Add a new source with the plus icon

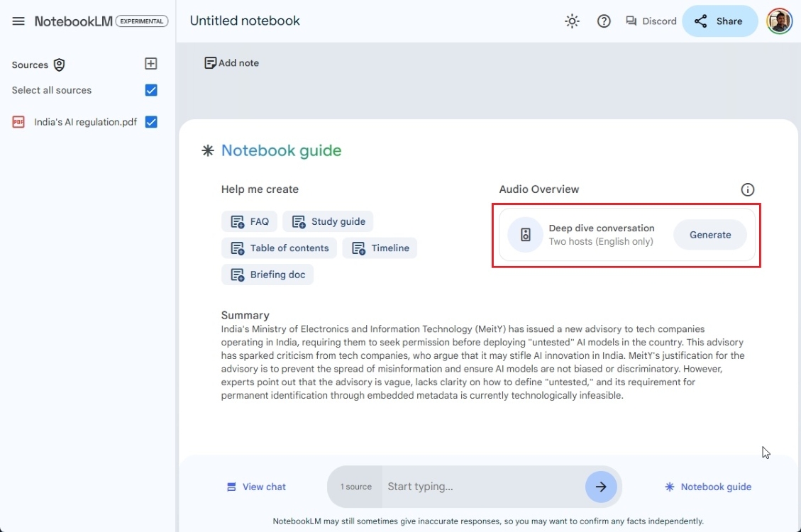pyautogui.click(x=150, y=63)
